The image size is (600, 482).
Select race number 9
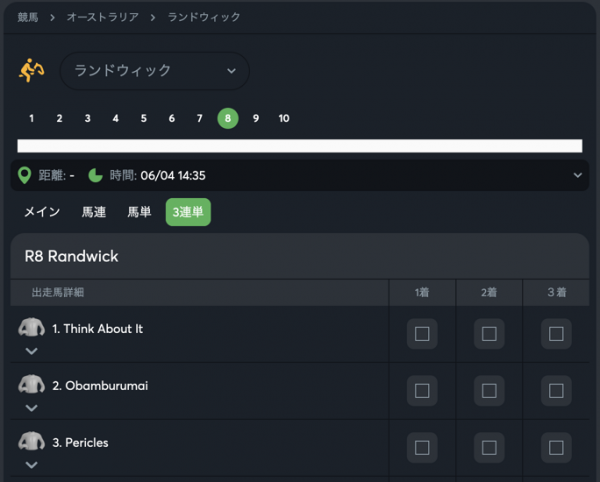click(256, 118)
